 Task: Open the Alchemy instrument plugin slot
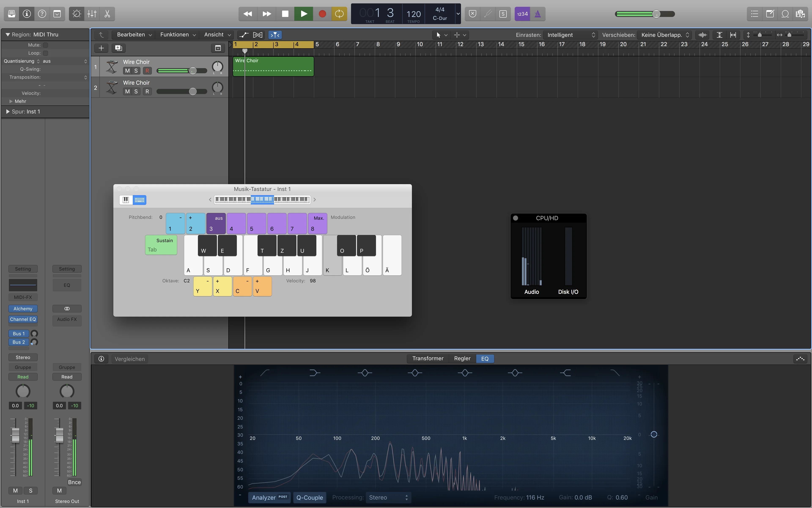[23, 308]
